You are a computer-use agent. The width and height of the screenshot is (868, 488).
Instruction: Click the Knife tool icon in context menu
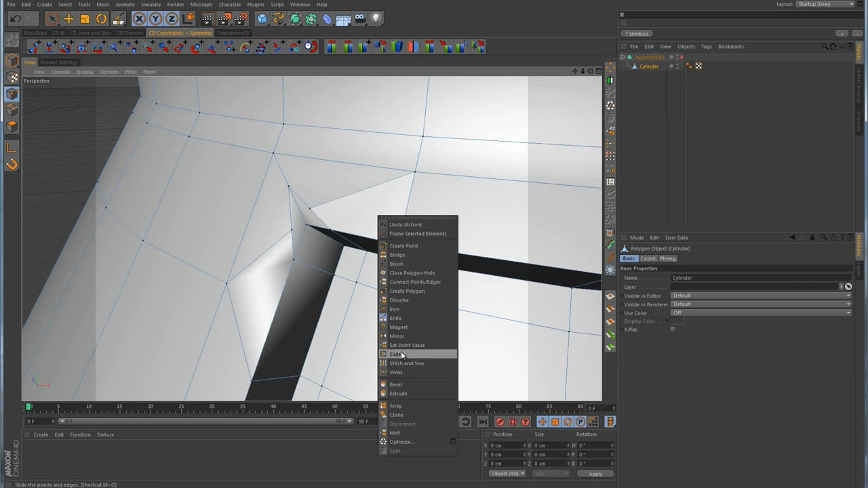coord(384,318)
